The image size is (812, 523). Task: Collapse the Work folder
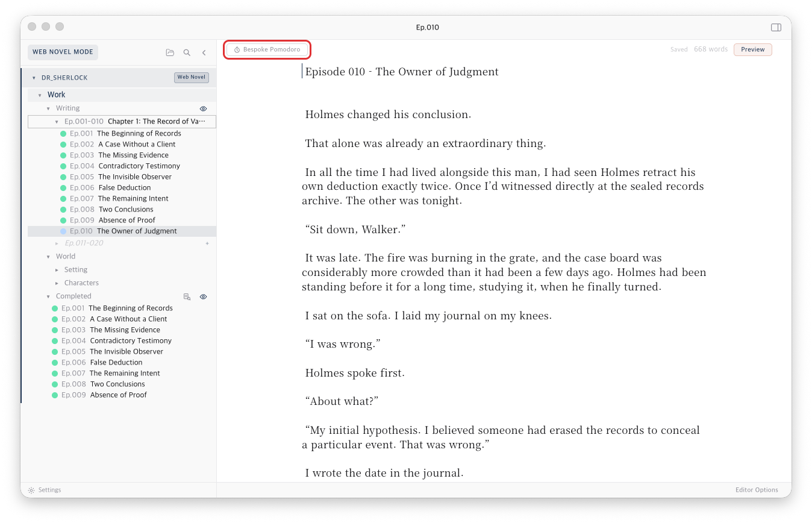click(40, 95)
